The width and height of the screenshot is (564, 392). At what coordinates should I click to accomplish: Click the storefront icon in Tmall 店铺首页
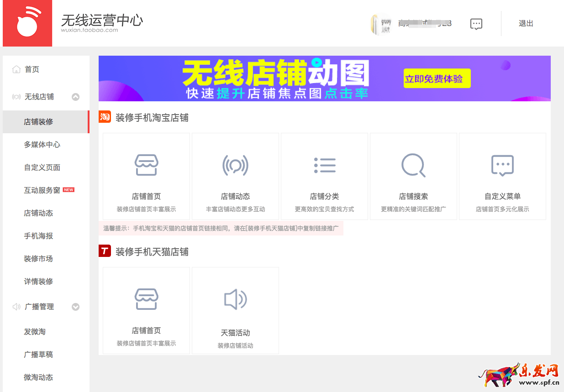(146, 299)
